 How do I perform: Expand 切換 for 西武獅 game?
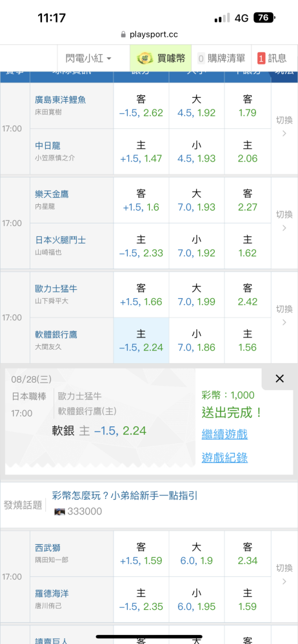pos(284,576)
